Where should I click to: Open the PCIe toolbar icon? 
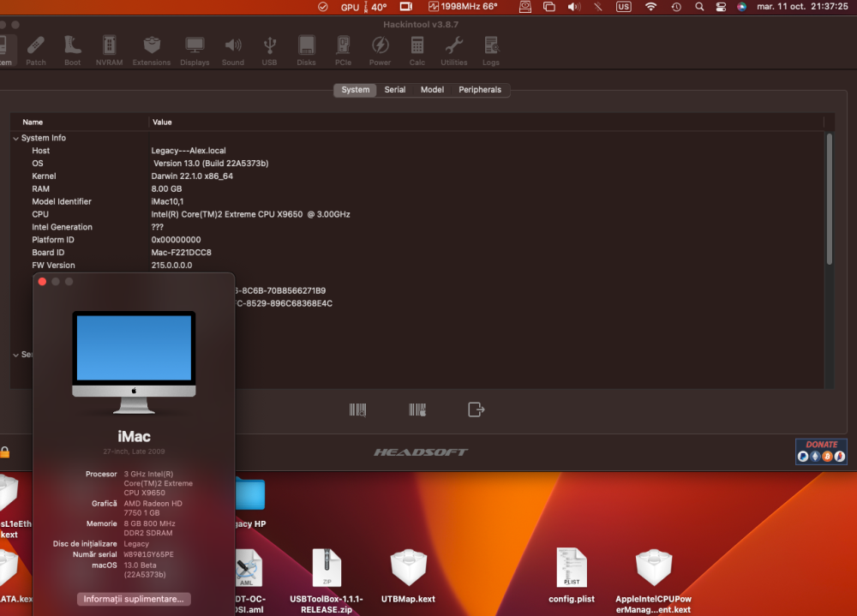click(x=344, y=51)
